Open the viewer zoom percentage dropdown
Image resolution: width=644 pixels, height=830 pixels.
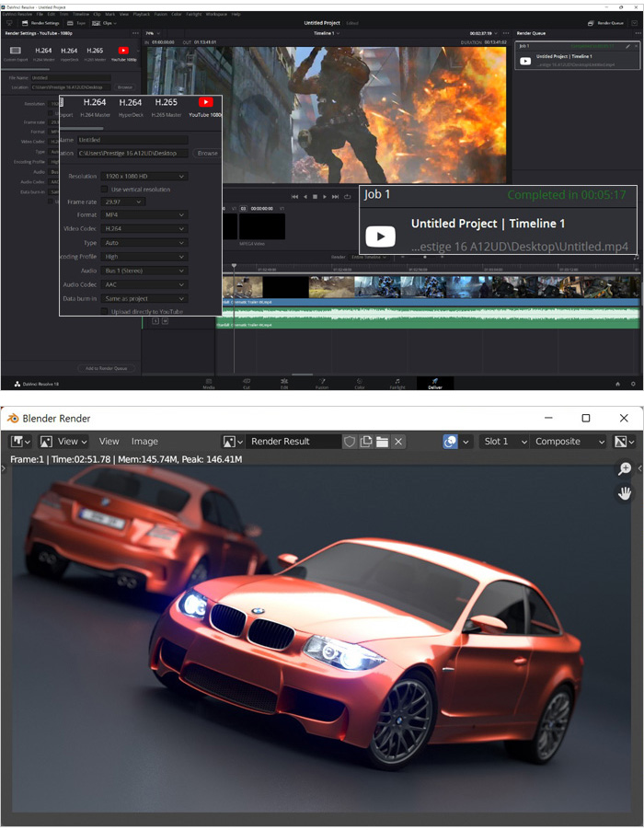point(153,33)
